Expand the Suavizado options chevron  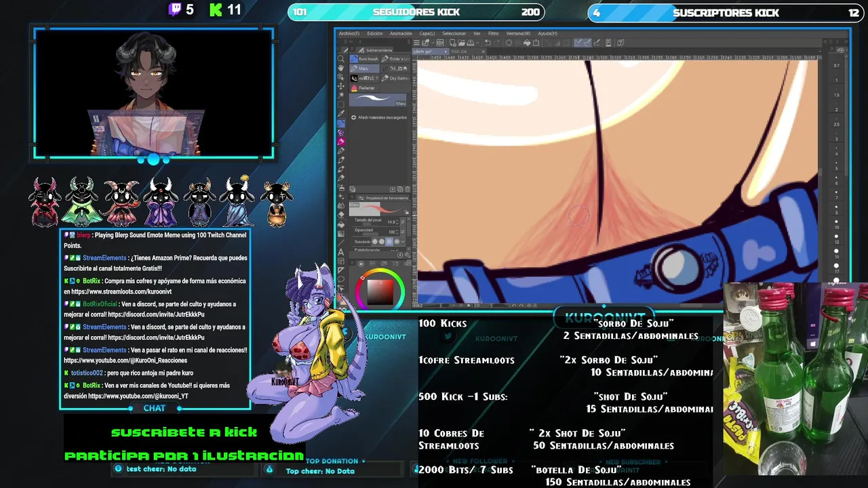[x=403, y=242]
